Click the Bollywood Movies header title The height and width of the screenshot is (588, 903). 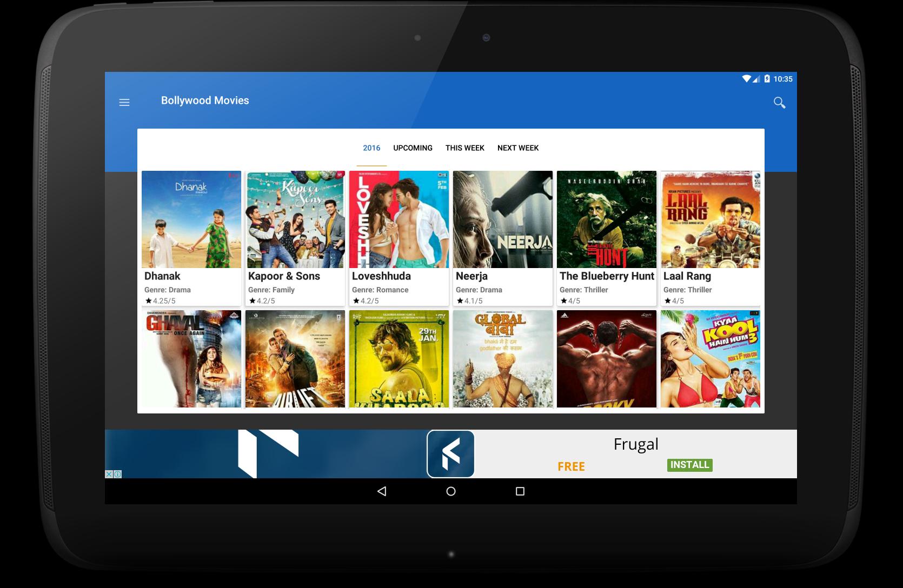pyautogui.click(x=205, y=101)
